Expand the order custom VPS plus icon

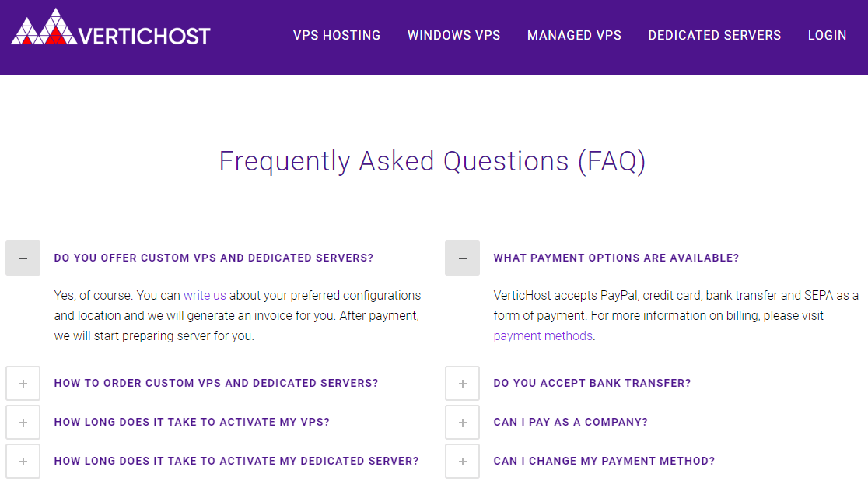(23, 384)
